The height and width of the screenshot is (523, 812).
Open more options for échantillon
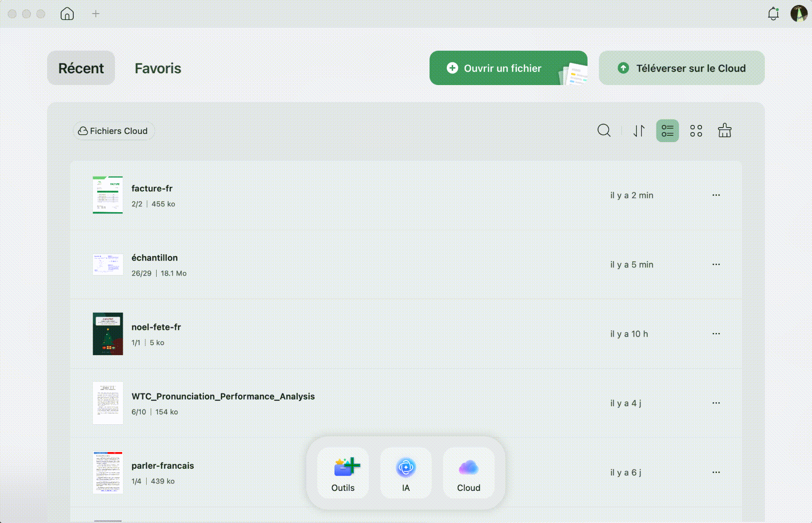coord(716,264)
